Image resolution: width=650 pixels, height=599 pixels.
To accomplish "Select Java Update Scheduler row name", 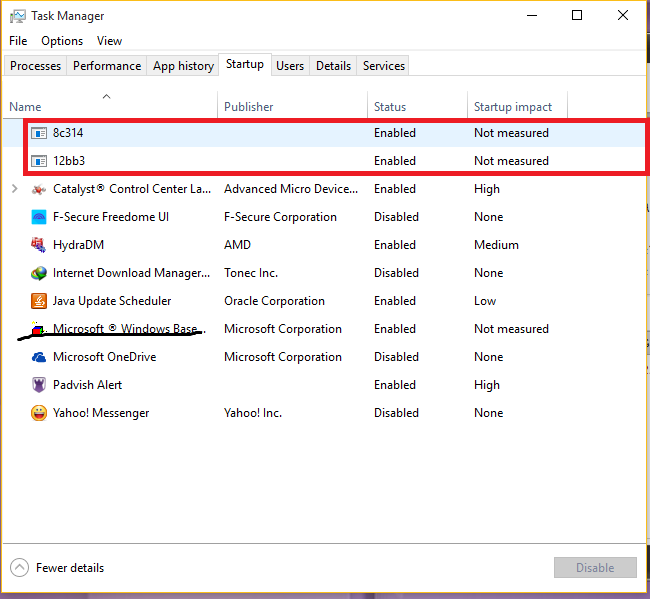I will pyautogui.click(x=112, y=301).
